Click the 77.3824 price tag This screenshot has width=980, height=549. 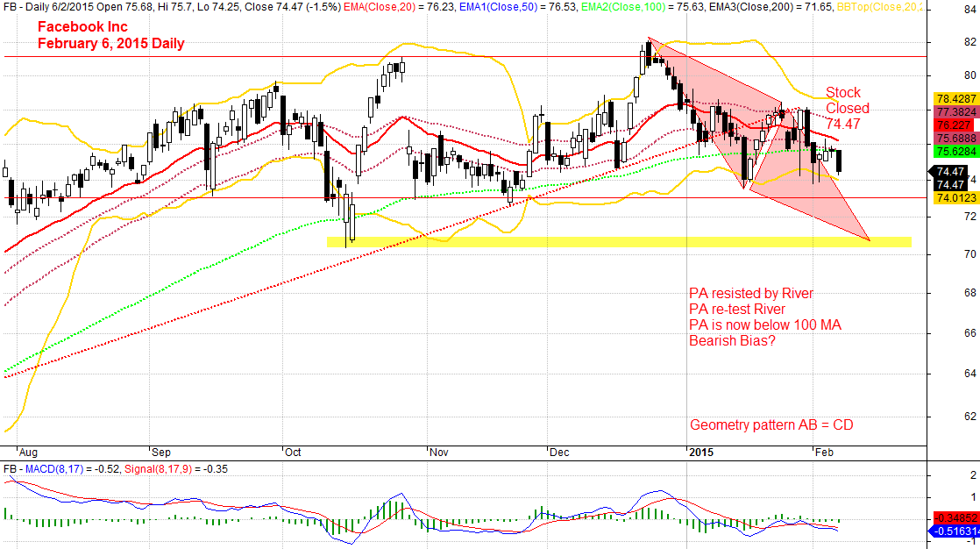coord(956,112)
